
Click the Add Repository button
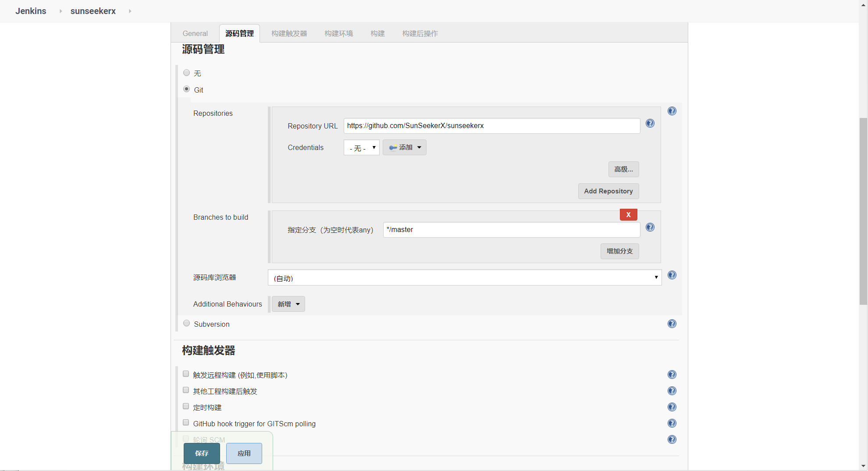pyautogui.click(x=608, y=191)
